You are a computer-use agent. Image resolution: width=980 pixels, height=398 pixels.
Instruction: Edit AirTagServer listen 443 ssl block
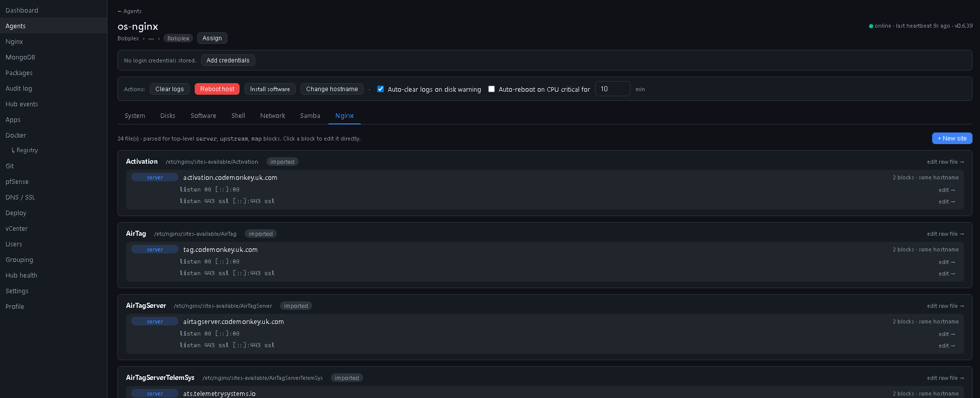point(947,346)
